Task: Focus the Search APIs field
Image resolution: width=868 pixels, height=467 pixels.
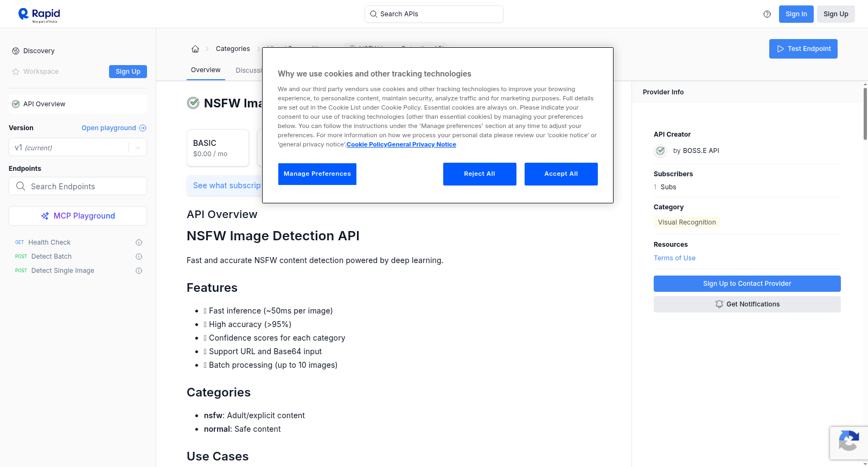Action: pyautogui.click(x=434, y=14)
